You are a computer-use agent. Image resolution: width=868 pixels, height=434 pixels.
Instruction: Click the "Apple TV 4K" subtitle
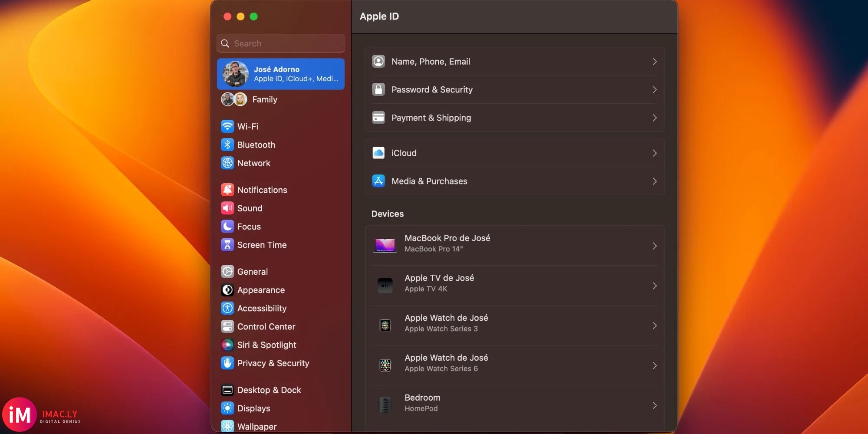pos(426,289)
